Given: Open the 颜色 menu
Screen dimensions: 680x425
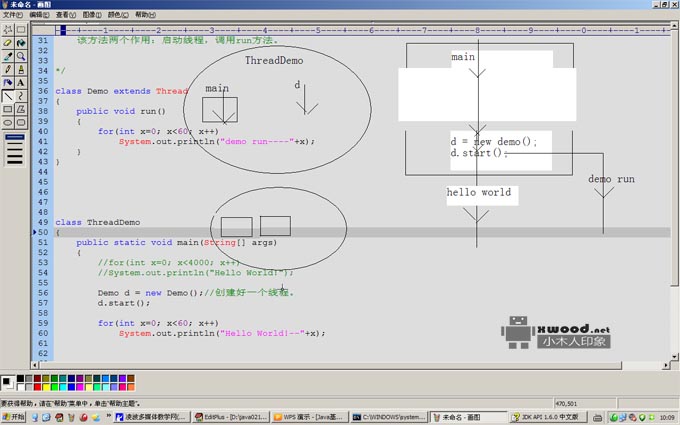Looking at the screenshot, I should [x=118, y=15].
